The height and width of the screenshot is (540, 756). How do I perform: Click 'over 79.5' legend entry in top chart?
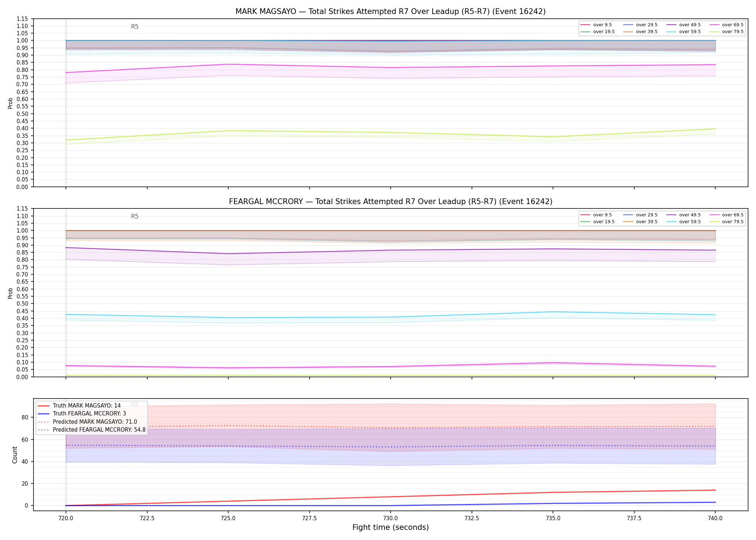(726, 32)
